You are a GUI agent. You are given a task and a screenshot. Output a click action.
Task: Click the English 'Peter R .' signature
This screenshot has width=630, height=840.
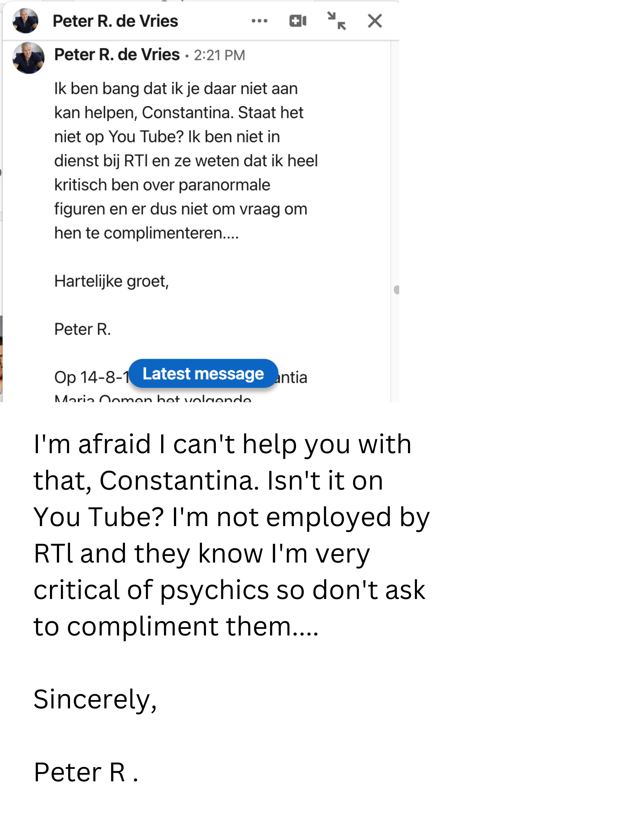(x=86, y=772)
